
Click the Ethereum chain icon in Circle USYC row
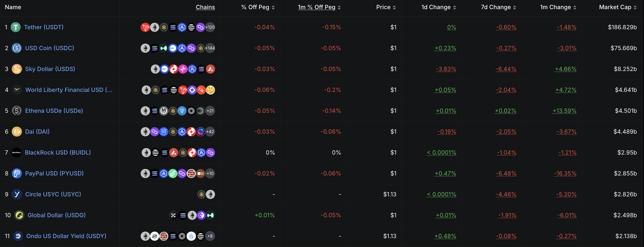[210, 195]
